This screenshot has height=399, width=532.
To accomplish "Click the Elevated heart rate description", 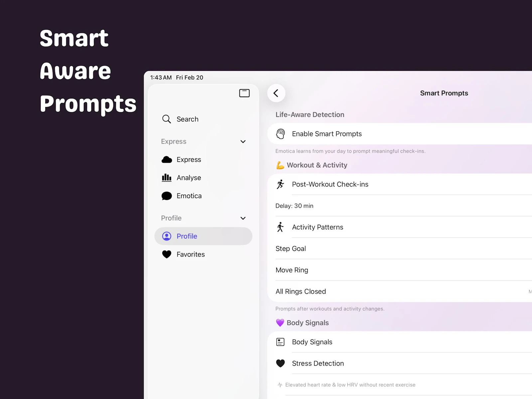I will [x=350, y=385].
